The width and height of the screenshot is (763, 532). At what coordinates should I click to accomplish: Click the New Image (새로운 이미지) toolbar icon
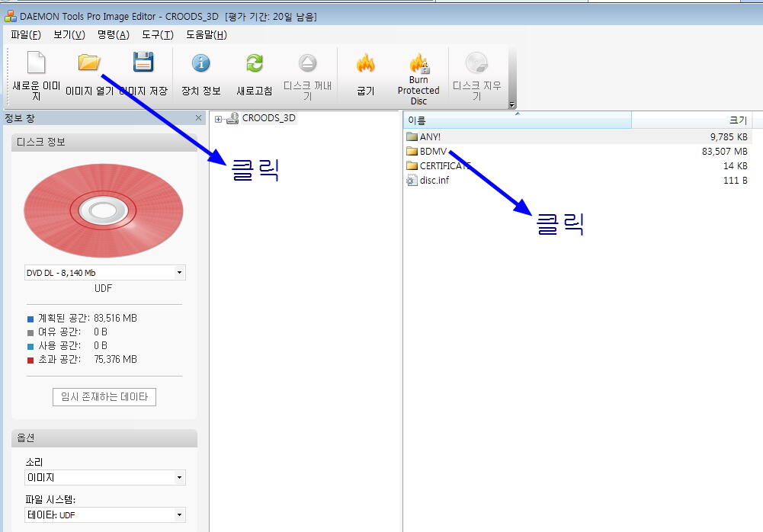click(37, 62)
